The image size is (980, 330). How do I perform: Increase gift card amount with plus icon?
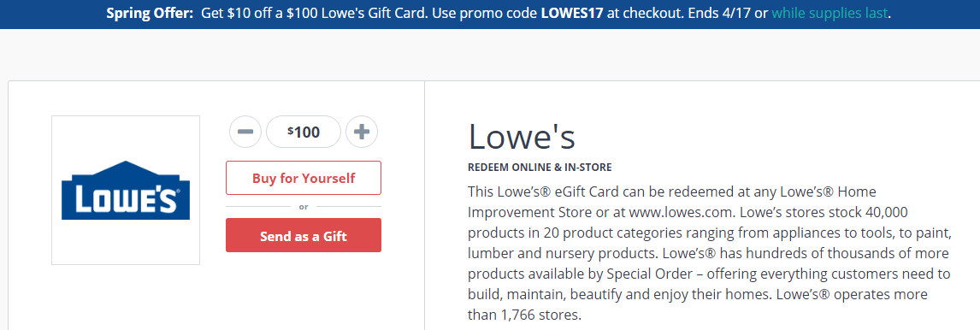362,132
